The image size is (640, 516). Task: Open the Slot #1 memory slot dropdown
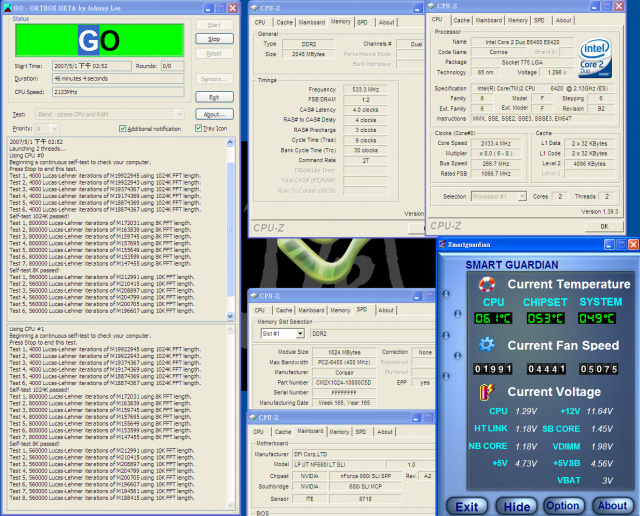300,334
